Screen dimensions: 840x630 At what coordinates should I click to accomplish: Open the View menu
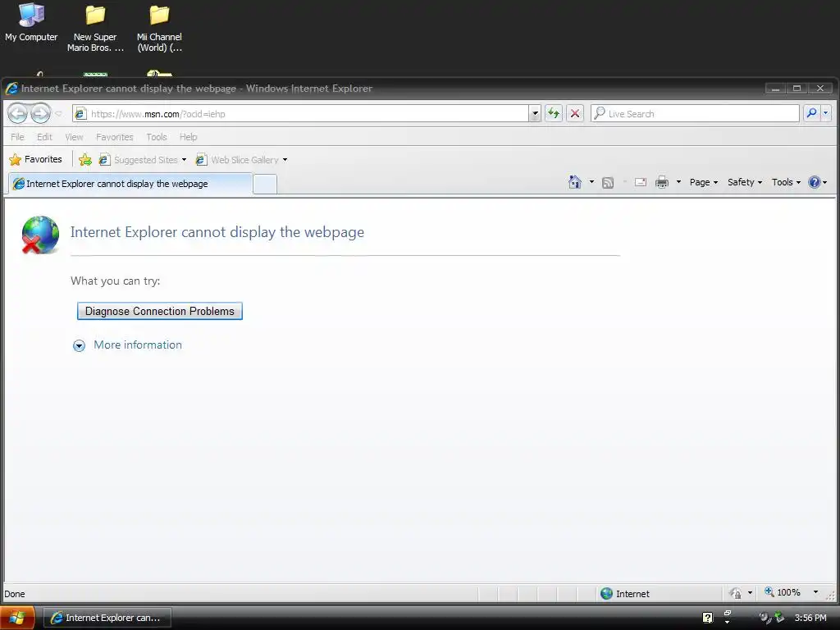click(x=74, y=137)
